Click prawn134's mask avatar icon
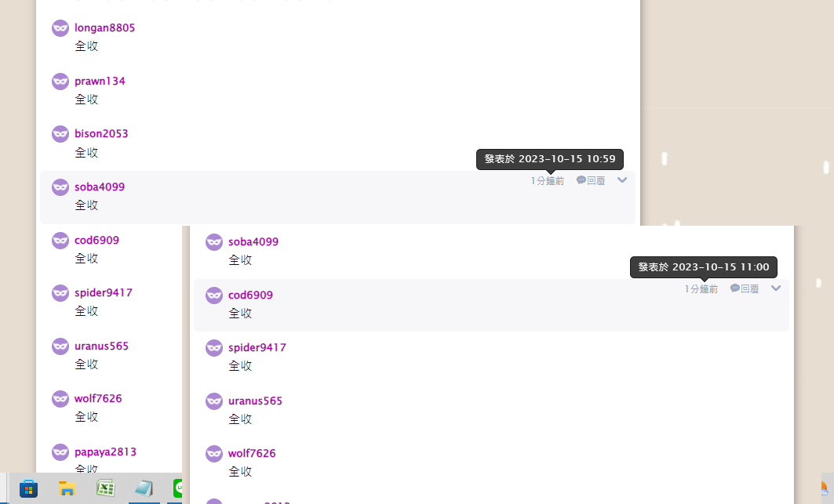Viewport: 834px width, 504px height. [x=60, y=82]
